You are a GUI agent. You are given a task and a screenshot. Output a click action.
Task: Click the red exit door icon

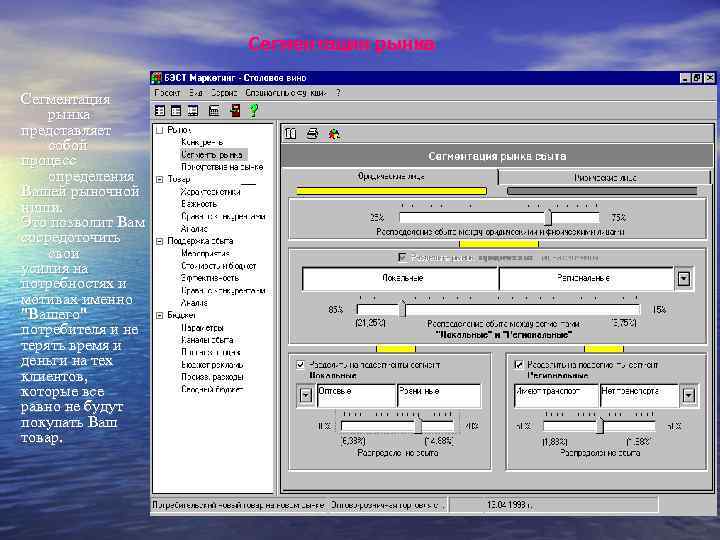click(x=235, y=110)
